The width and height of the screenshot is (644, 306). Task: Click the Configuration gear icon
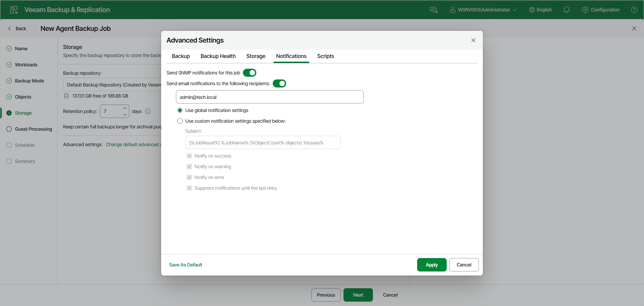(x=585, y=10)
